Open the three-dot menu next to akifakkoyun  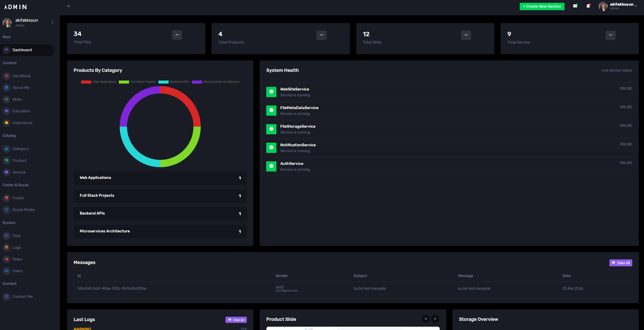[52, 22]
